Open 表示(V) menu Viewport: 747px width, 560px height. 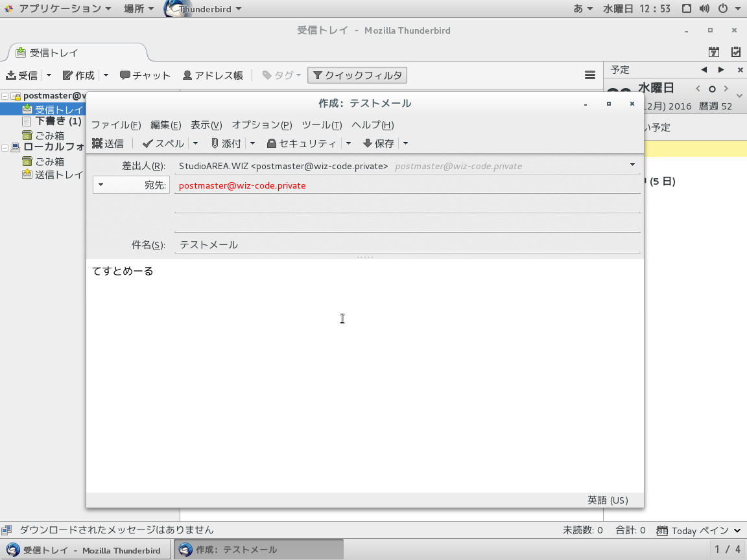pyautogui.click(x=206, y=124)
